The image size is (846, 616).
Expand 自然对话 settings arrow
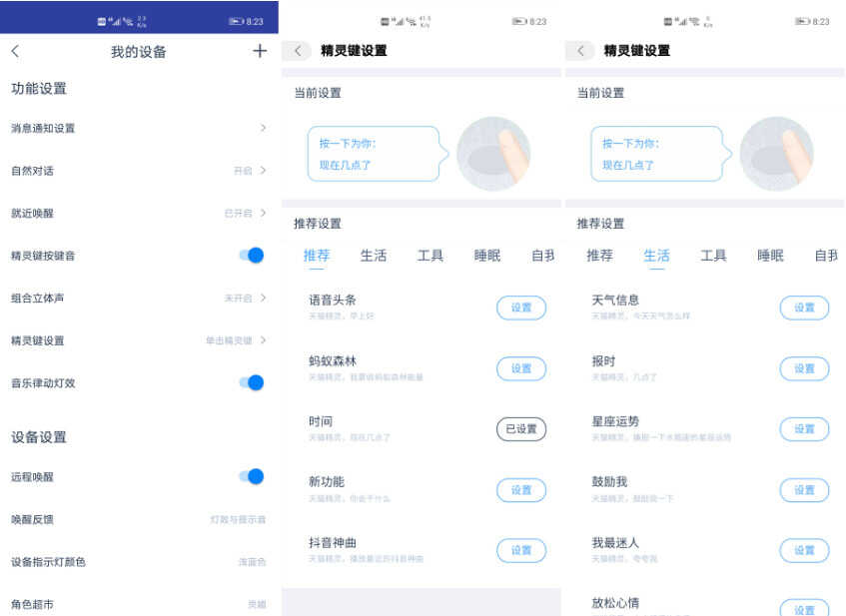[x=263, y=171]
